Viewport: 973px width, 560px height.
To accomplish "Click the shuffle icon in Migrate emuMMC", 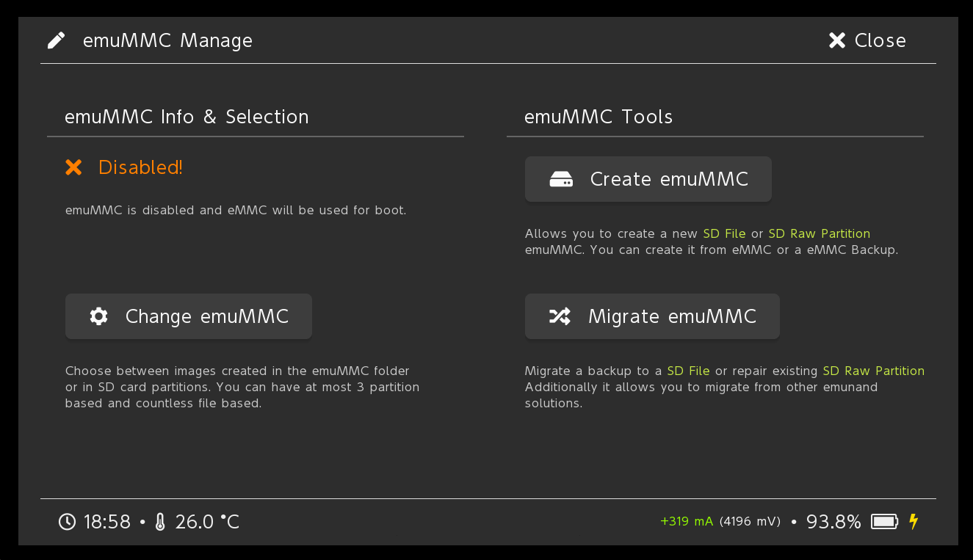I will coord(560,316).
